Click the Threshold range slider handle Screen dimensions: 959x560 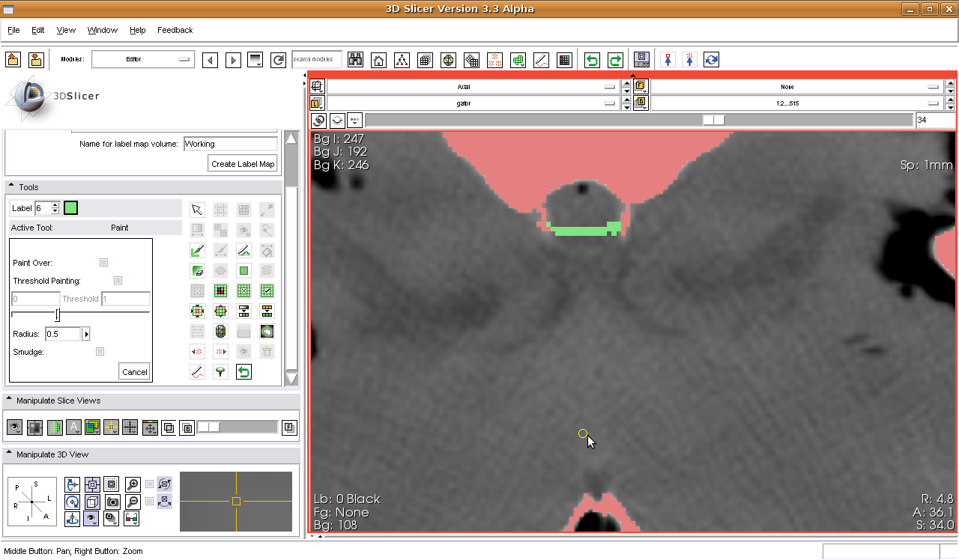[58, 314]
